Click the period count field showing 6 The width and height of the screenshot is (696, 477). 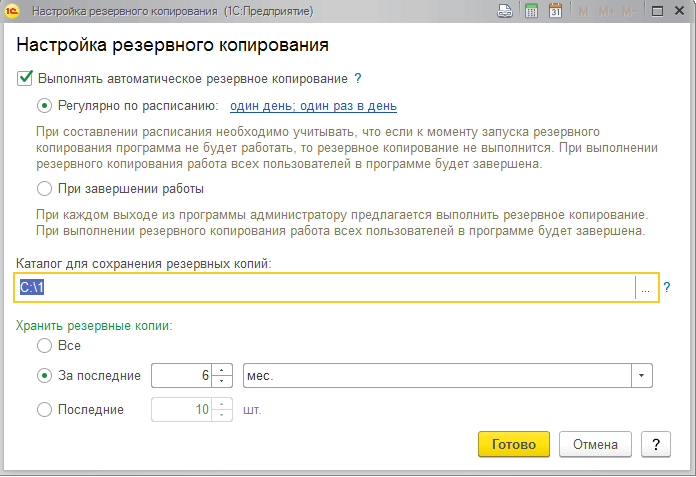tap(182, 375)
